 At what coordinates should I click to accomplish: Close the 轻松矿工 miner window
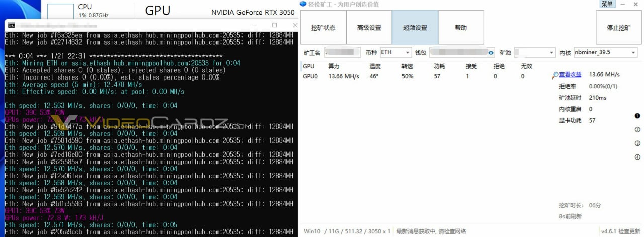pos(636,4)
